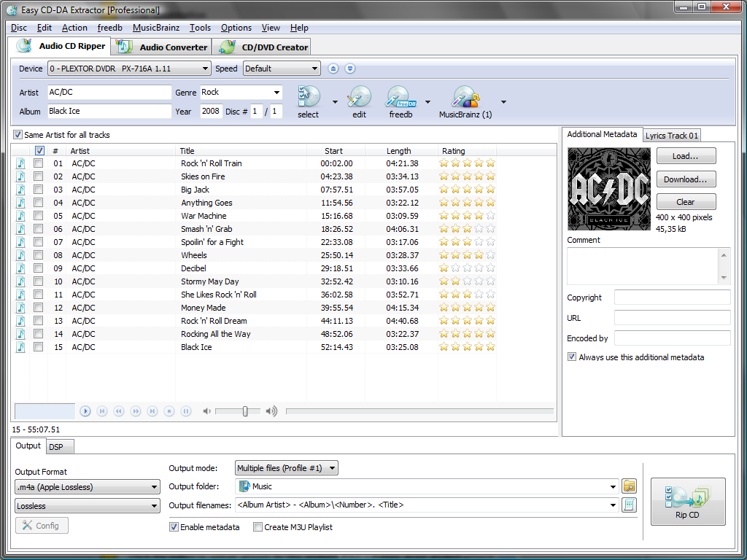Image resolution: width=747 pixels, height=560 pixels.
Task: Eject the disc tray
Action: pyautogui.click(x=333, y=69)
